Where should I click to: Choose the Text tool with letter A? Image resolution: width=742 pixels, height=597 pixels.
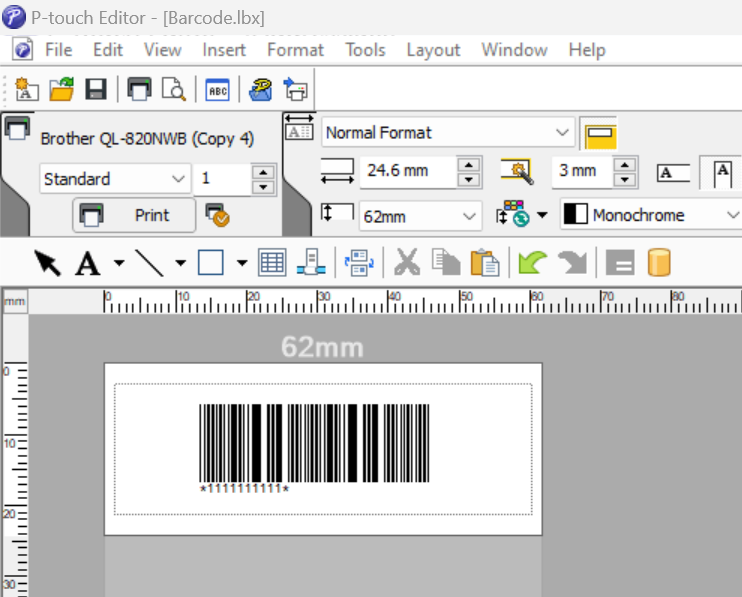(88, 263)
